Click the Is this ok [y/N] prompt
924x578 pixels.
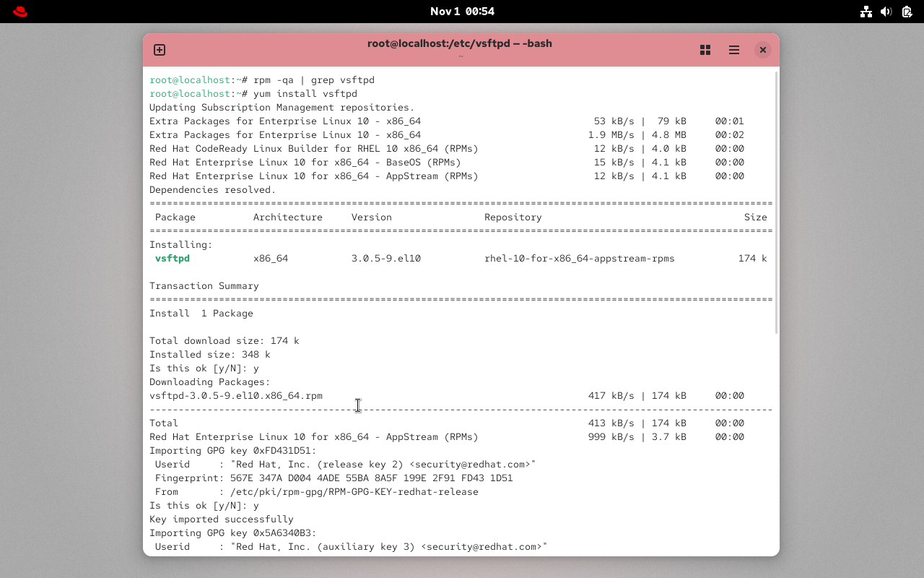[x=203, y=368]
